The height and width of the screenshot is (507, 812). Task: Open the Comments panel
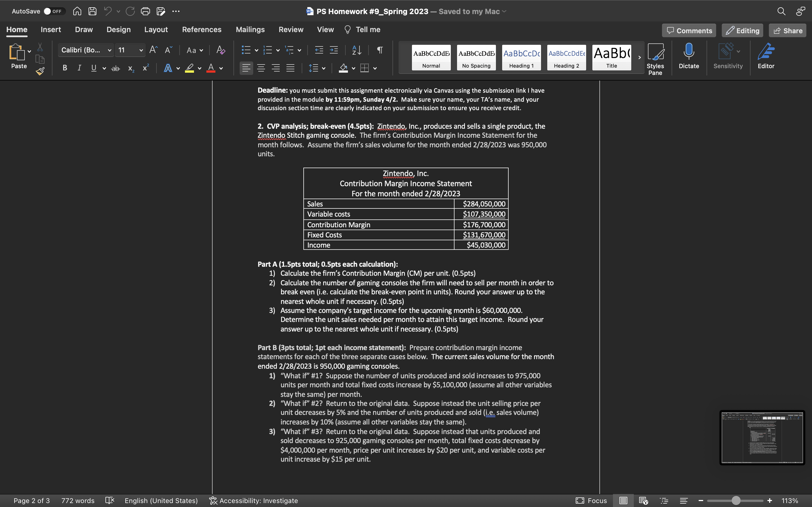[x=689, y=30]
